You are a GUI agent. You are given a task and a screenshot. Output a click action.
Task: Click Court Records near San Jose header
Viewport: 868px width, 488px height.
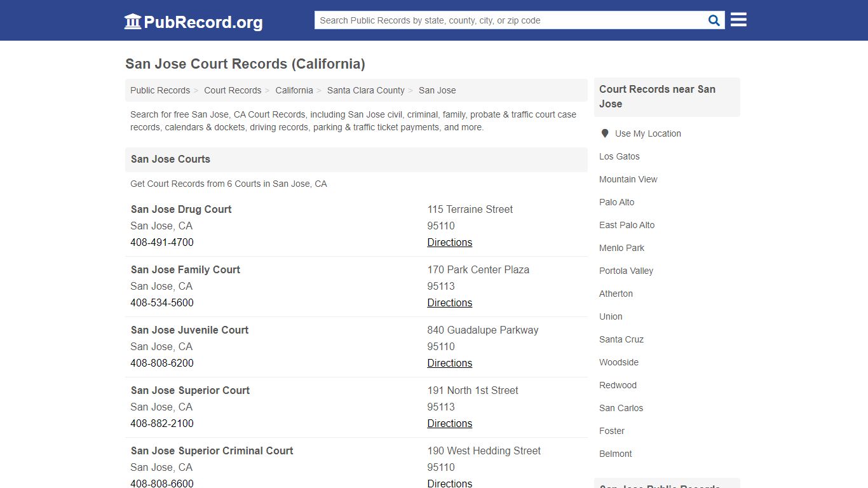pyautogui.click(x=667, y=97)
